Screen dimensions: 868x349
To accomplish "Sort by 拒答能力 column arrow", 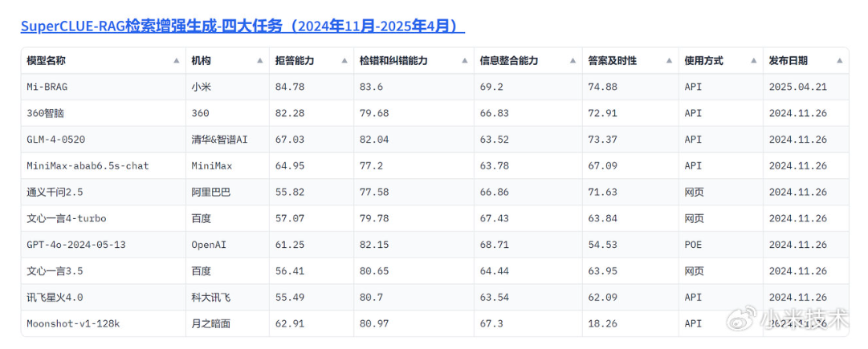I will [x=344, y=61].
